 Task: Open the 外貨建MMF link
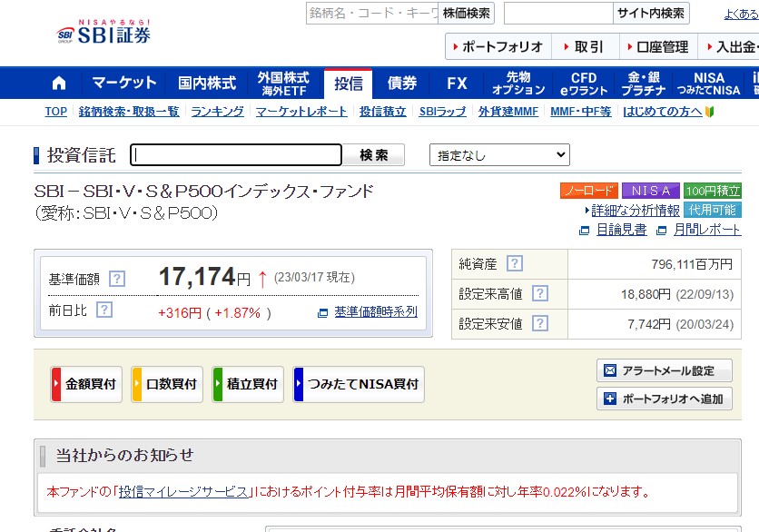tap(508, 112)
